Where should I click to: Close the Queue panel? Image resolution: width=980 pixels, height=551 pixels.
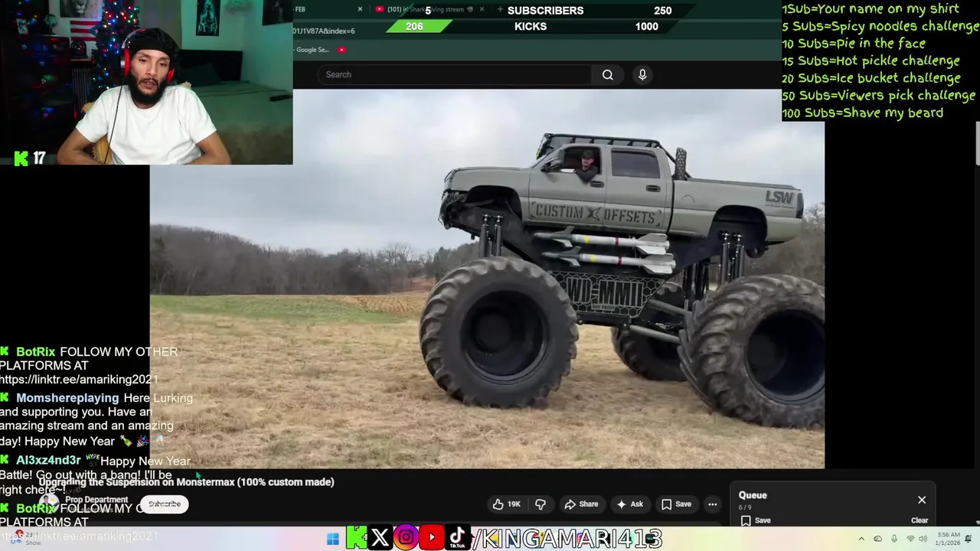(x=922, y=500)
